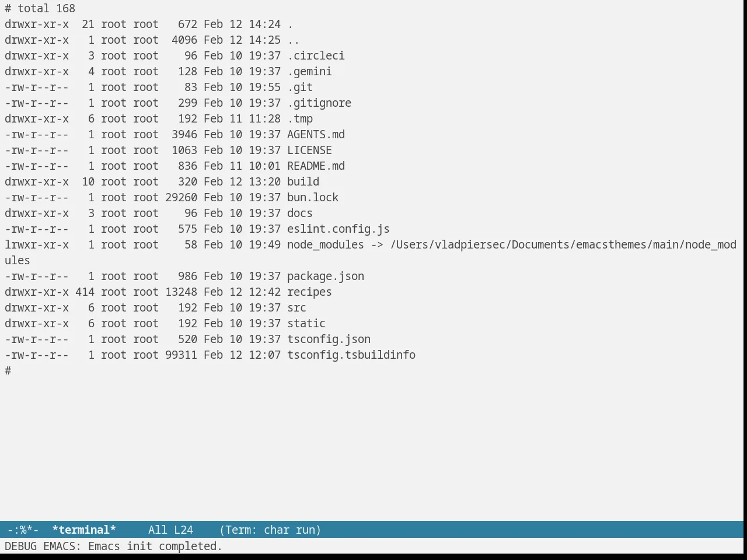
Task: Click the last shell prompt '#'
Action: pos(8,370)
